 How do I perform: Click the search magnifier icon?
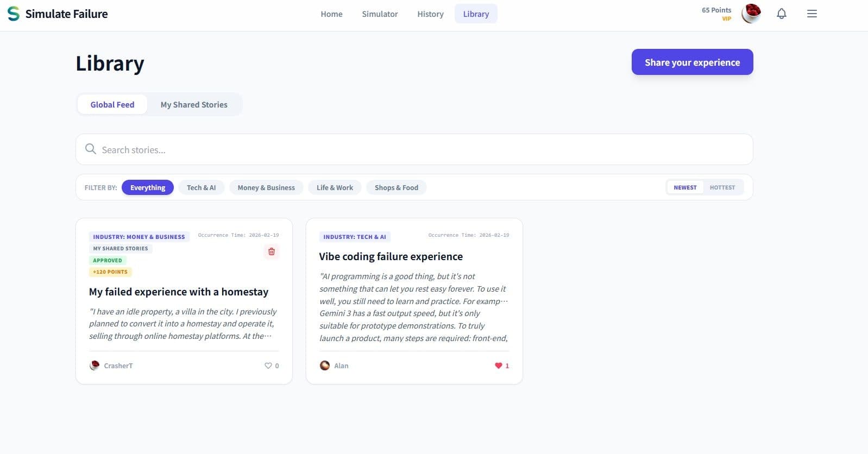coord(91,149)
